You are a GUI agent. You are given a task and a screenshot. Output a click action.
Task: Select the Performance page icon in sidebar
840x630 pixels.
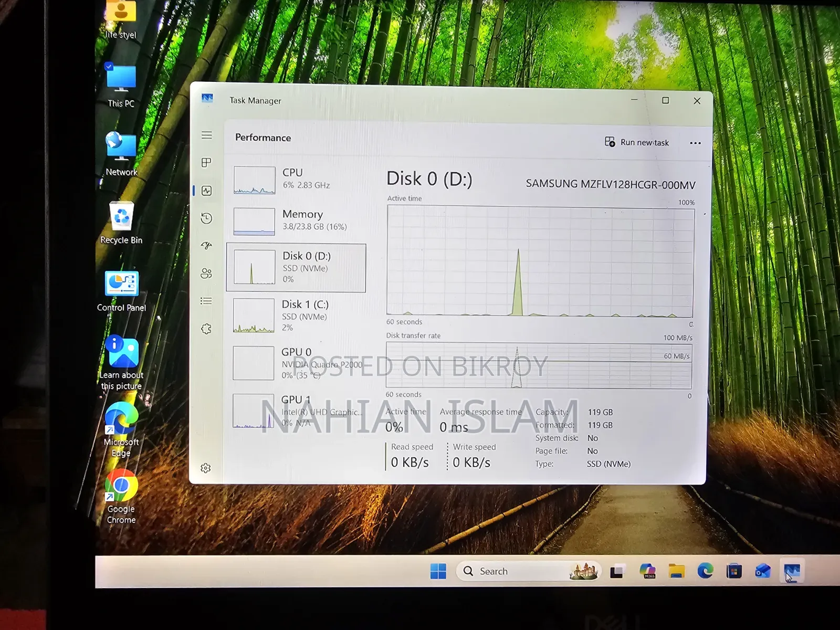206,191
